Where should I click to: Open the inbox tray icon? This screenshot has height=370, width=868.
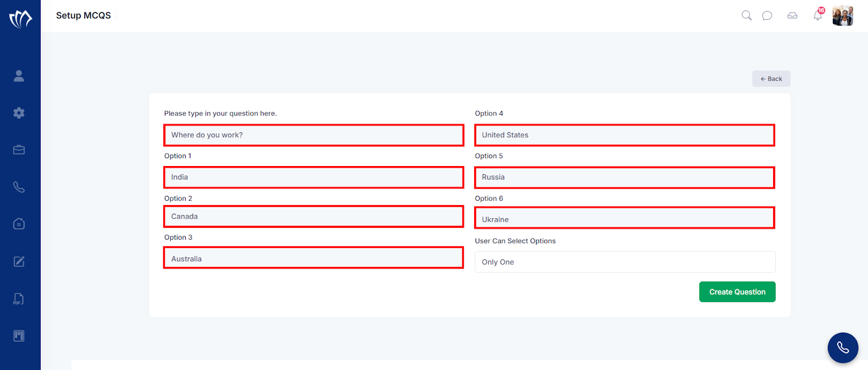point(793,16)
